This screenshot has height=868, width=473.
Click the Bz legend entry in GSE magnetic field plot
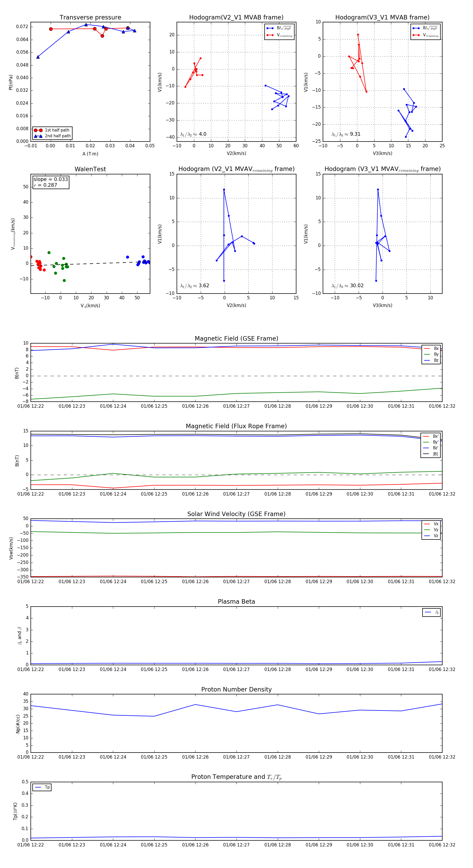click(431, 360)
